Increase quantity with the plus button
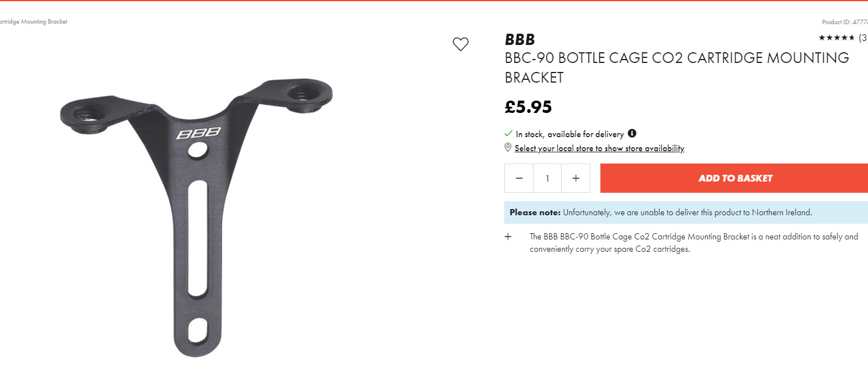 tap(576, 178)
